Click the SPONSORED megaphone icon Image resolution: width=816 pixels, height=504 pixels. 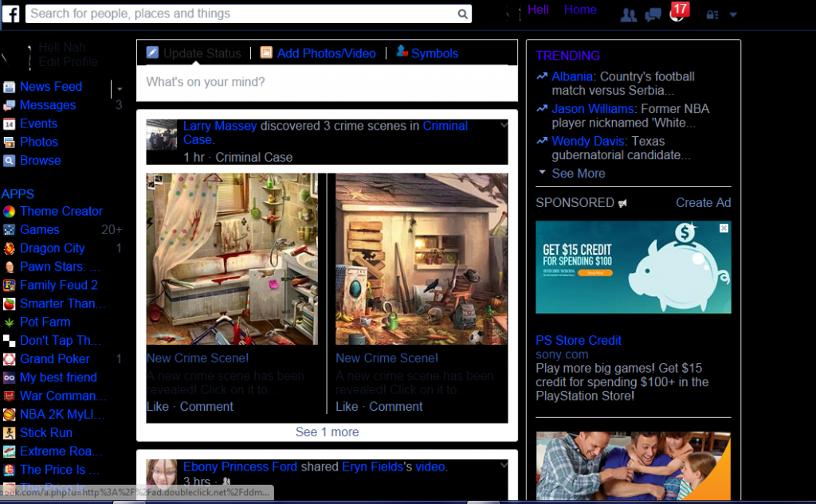coord(622,203)
